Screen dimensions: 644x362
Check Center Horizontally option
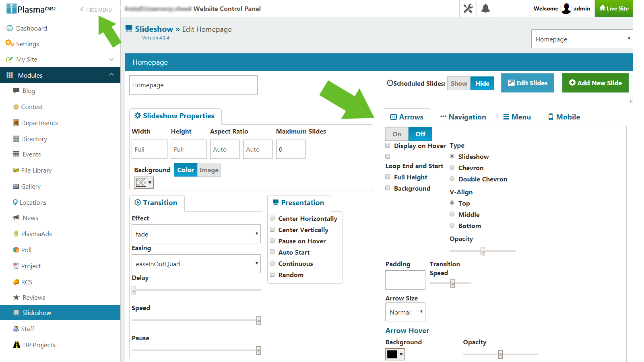point(272,218)
